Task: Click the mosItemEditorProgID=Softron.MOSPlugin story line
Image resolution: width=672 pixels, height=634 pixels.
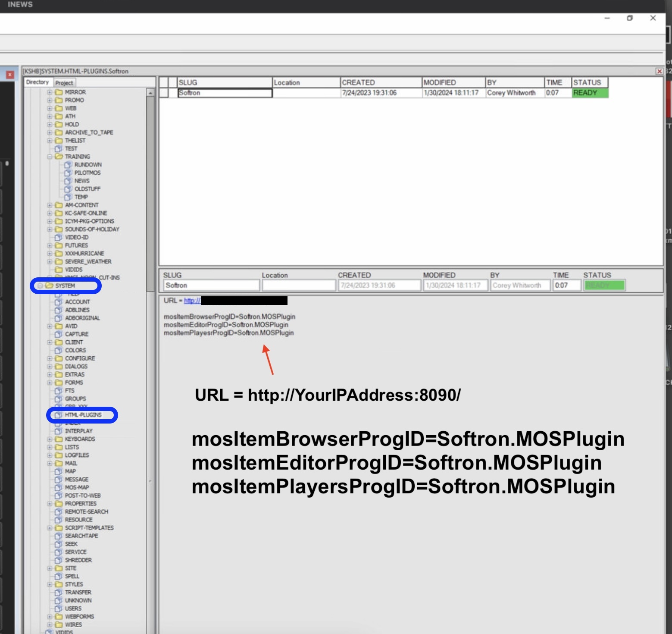Action: tap(226, 325)
